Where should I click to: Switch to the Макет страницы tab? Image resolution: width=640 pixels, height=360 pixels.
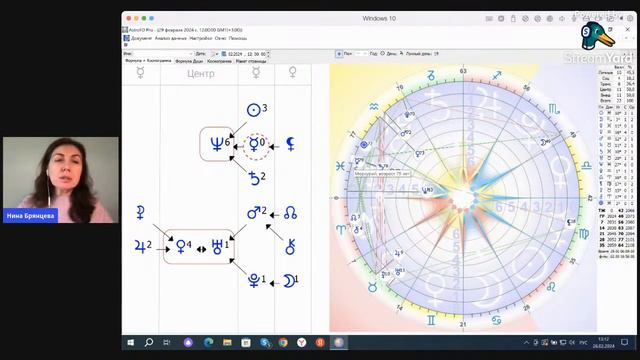coord(251,61)
